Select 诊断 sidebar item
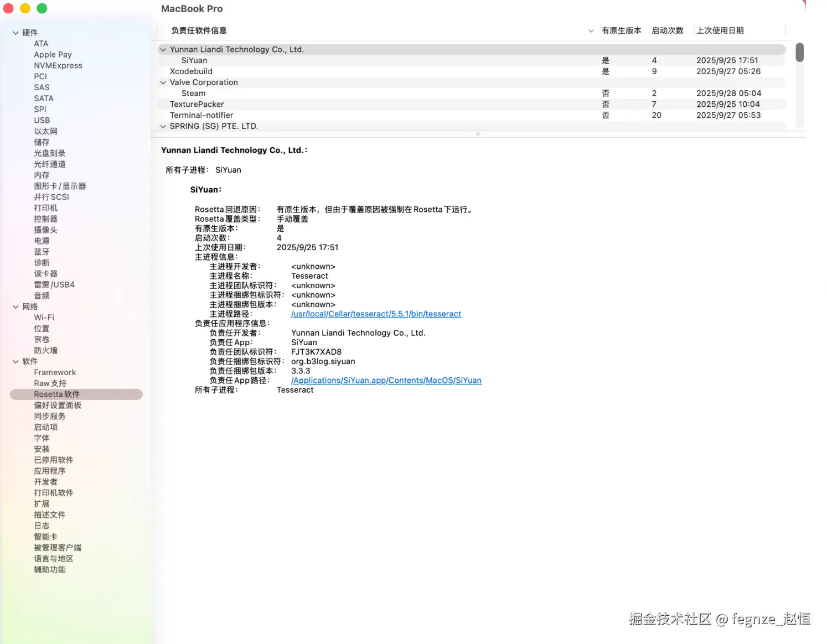Viewport: 827px width, 644px height. click(x=42, y=263)
